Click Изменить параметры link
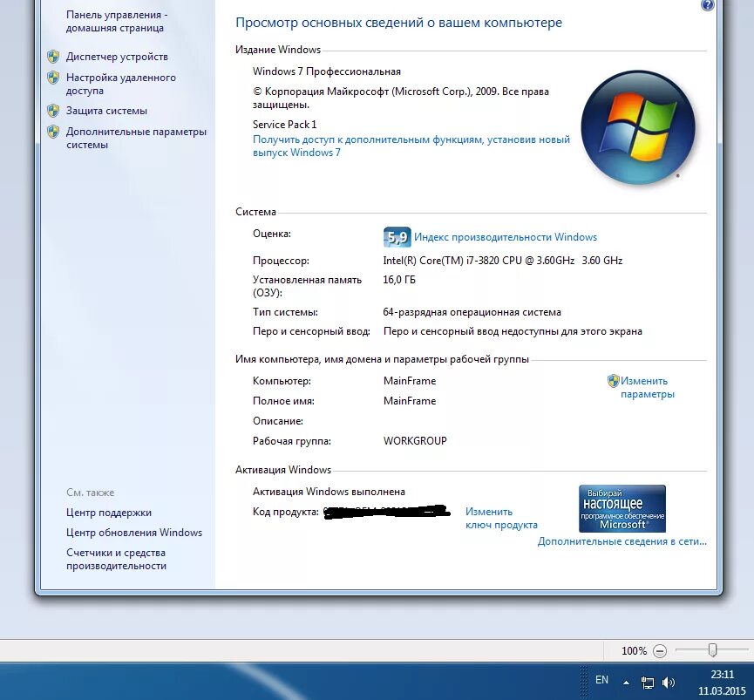Screen dimensions: 754x700 point(648,388)
